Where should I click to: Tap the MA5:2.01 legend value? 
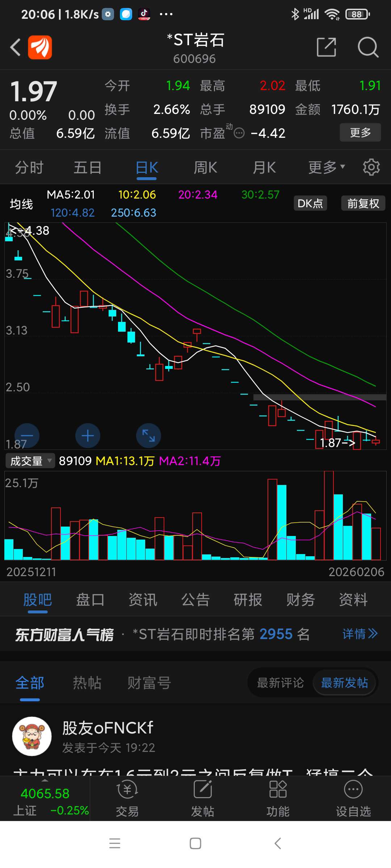(x=71, y=195)
